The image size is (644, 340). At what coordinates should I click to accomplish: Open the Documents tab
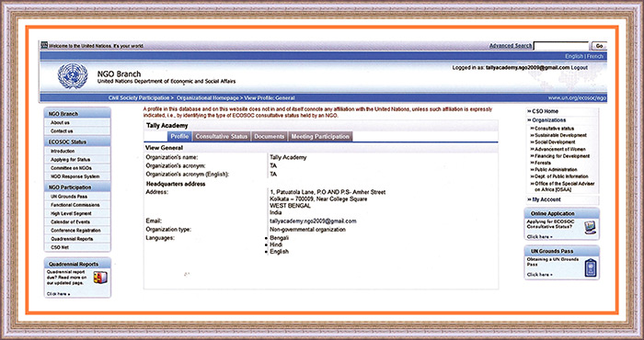tap(269, 137)
